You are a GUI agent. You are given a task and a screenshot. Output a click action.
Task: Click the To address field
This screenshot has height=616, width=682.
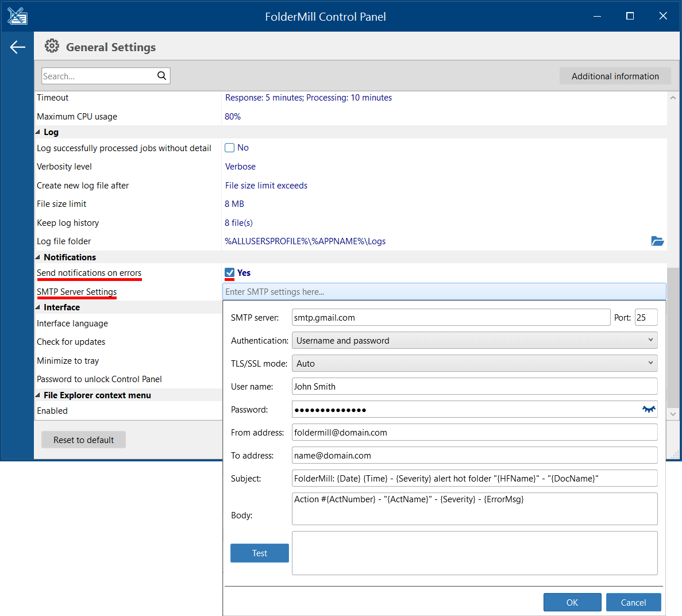(x=475, y=456)
